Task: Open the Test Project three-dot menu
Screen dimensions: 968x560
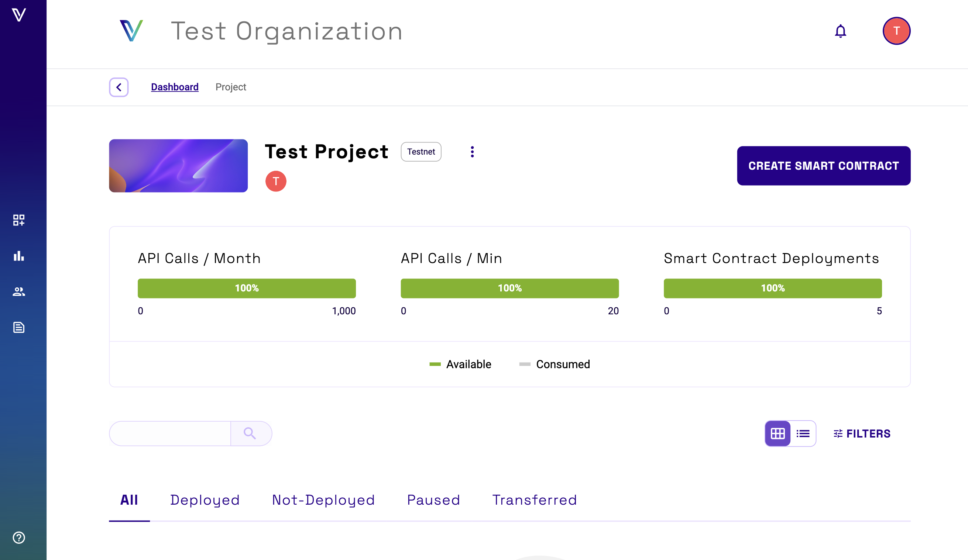Action: click(472, 152)
